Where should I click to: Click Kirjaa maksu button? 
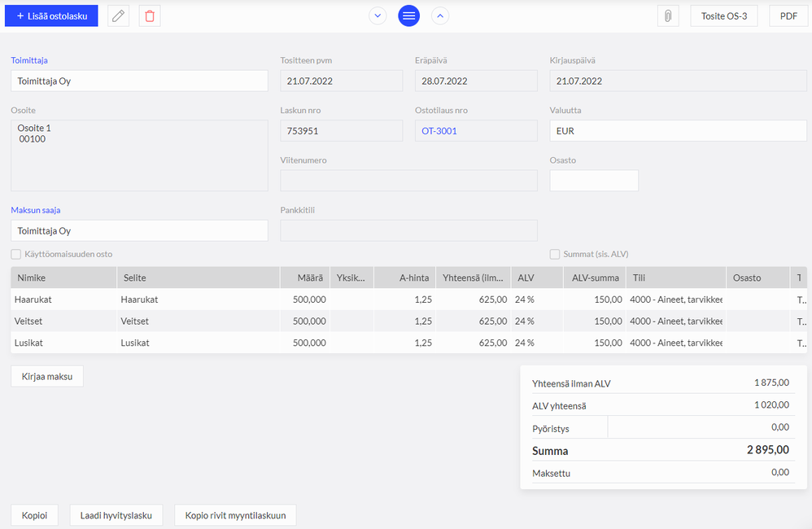[47, 377]
